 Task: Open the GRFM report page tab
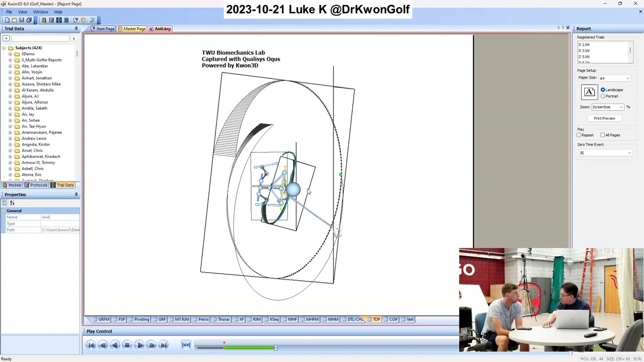click(x=101, y=320)
